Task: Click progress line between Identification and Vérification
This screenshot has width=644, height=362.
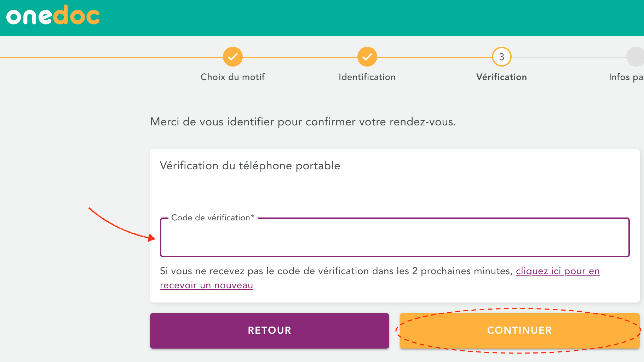Action: tap(434, 57)
